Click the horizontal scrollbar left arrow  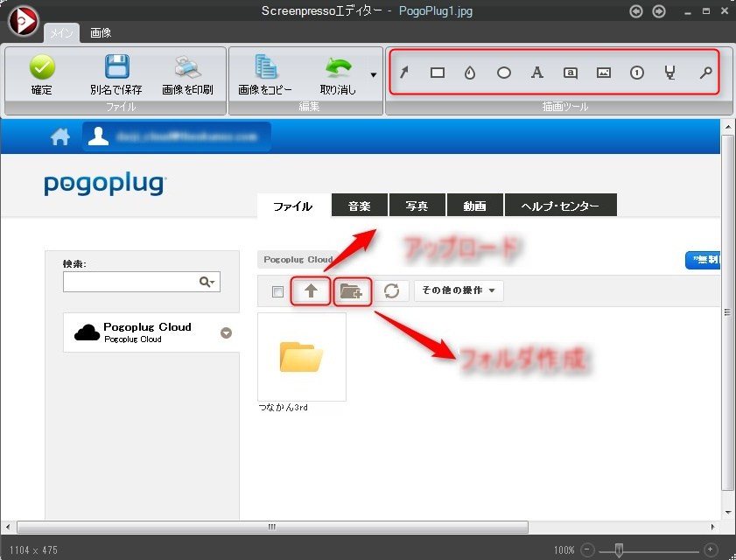[x=8, y=527]
